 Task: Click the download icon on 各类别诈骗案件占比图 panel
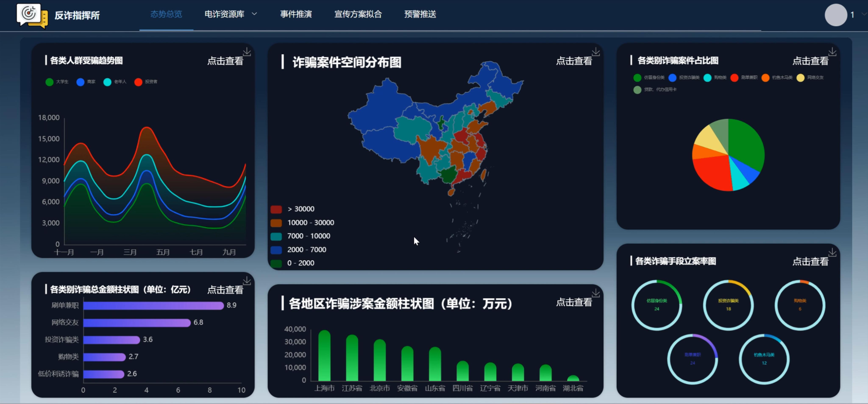pyautogui.click(x=833, y=51)
